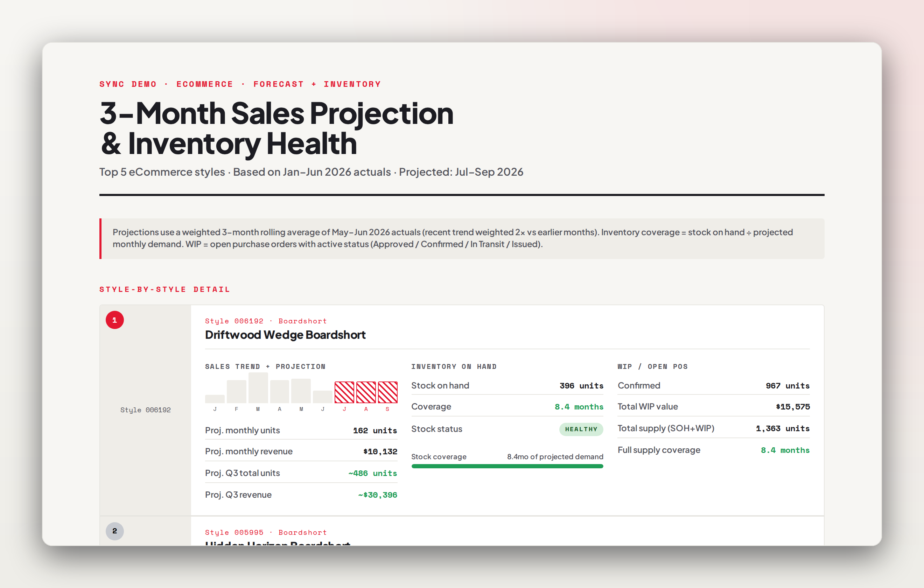This screenshot has width=924, height=588.
Task: Click the Style 006192 Boardshort label
Action: [266, 321]
